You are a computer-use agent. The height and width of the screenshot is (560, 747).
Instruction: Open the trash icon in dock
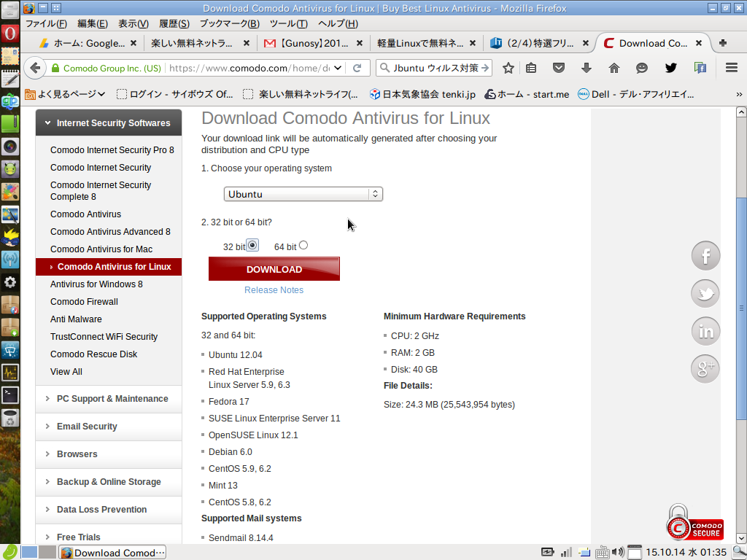10,418
